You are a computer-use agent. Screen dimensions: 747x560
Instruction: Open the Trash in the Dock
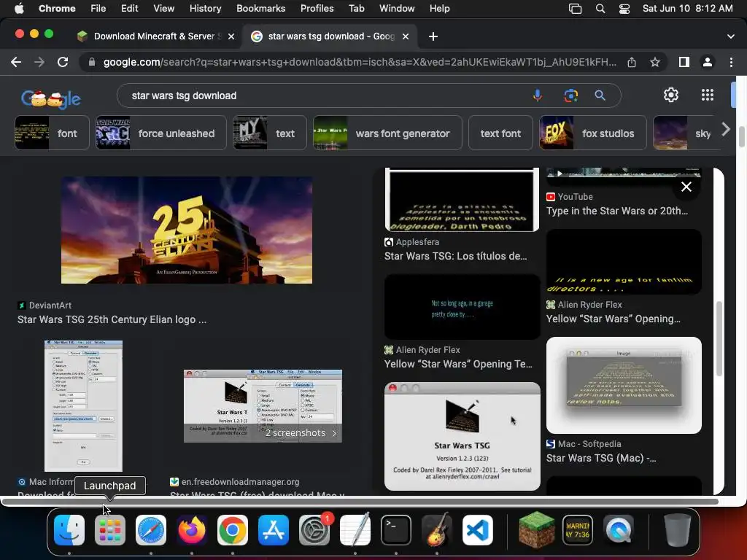[x=678, y=530]
